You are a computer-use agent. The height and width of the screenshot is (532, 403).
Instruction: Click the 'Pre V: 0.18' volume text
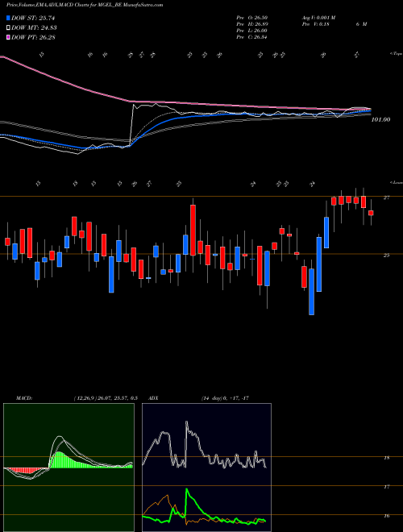315,24
